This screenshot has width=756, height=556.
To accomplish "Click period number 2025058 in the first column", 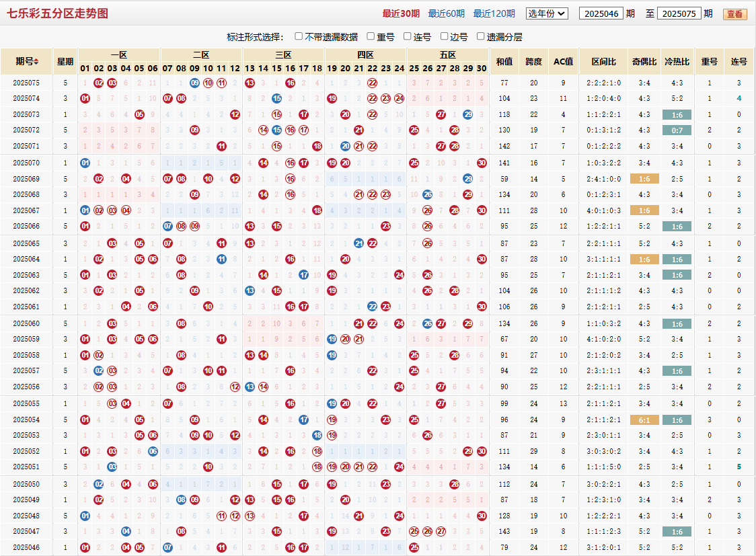I will click(x=26, y=355).
